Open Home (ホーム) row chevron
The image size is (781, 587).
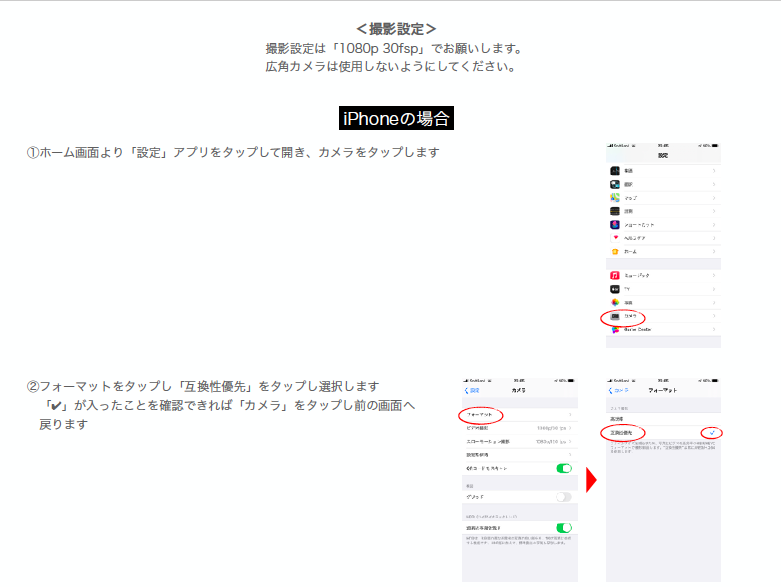coord(714,251)
